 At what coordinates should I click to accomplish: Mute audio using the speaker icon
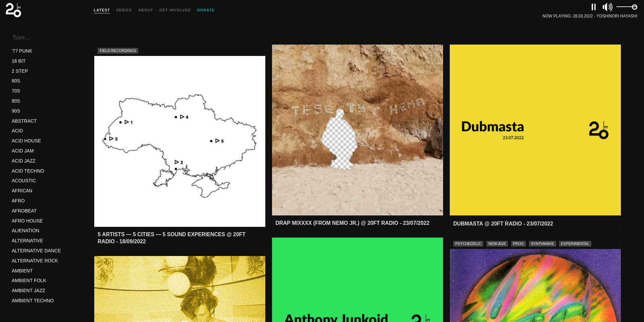coord(607,7)
